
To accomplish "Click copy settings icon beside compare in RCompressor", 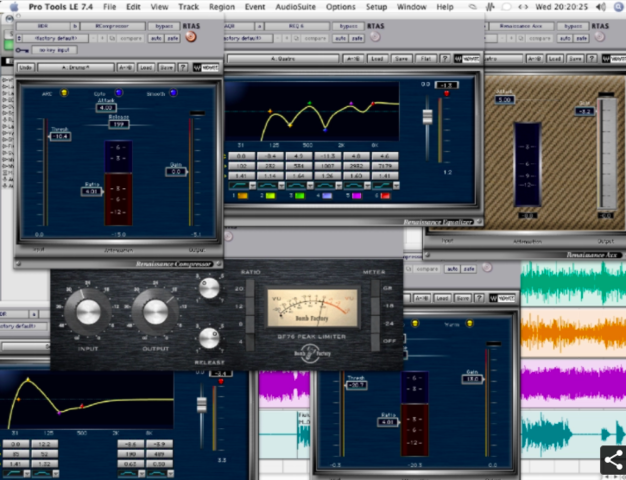I will point(113,38).
